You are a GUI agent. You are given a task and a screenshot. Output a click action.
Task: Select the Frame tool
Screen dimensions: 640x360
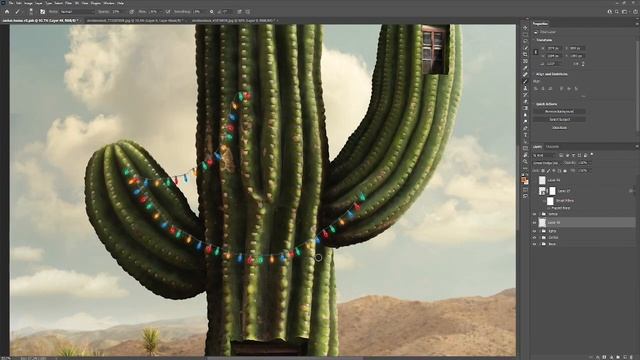coord(525,61)
